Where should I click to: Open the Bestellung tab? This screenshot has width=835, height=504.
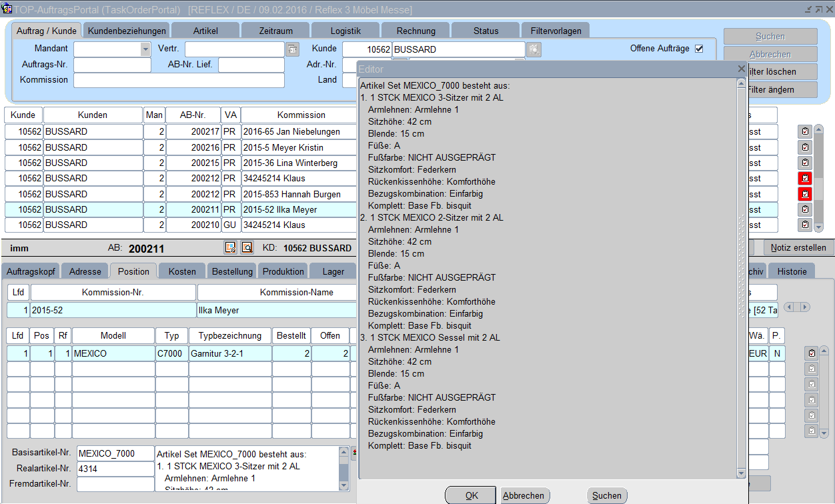click(x=232, y=271)
